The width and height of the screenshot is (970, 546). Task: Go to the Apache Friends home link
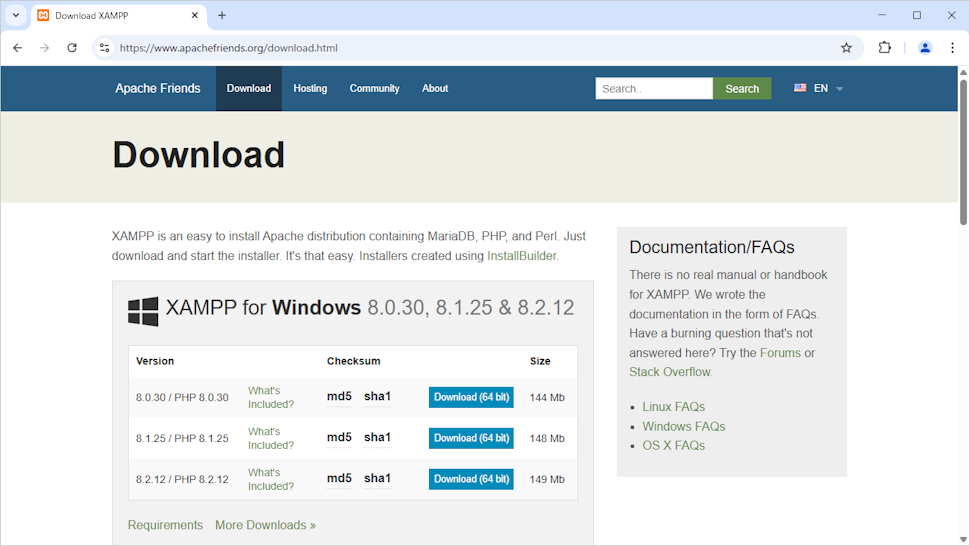tap(158, 88)
